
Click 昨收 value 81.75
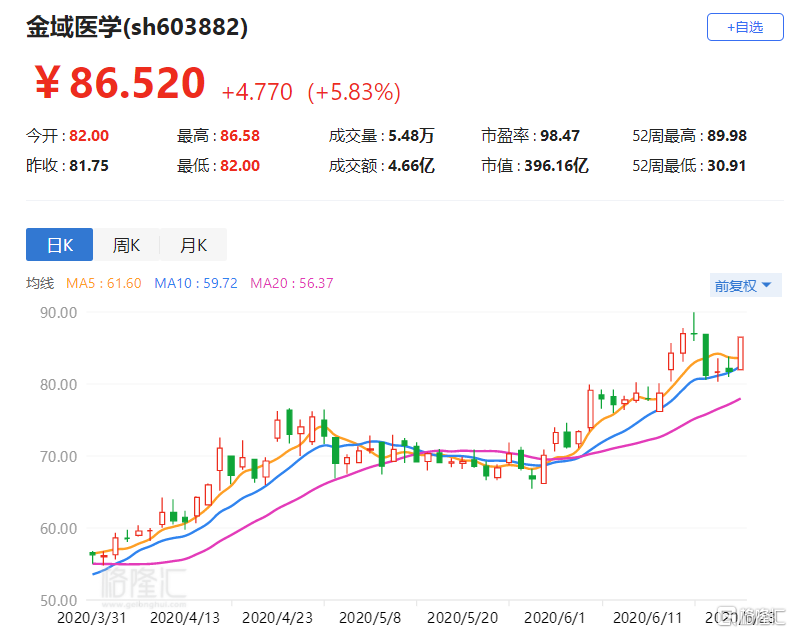point(89,166)
